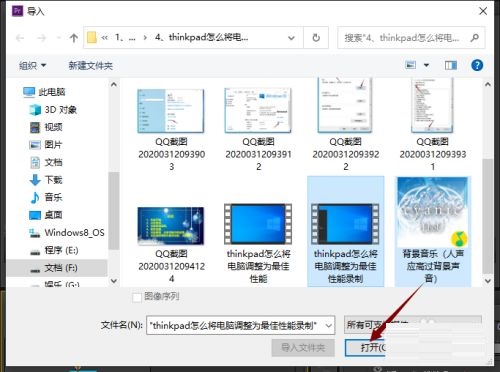
Task: Open the 组织 menu
Action: [x=32, y=65]
